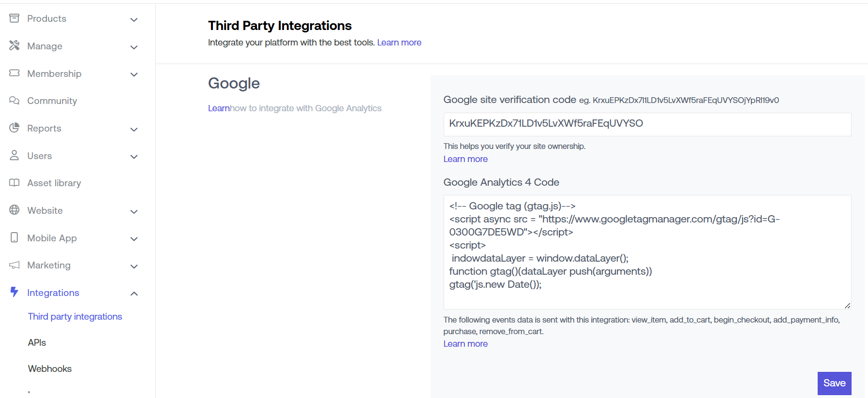Open Third party integrations menu item
This screenshot has height=398, width=868.
click(75, 316)
